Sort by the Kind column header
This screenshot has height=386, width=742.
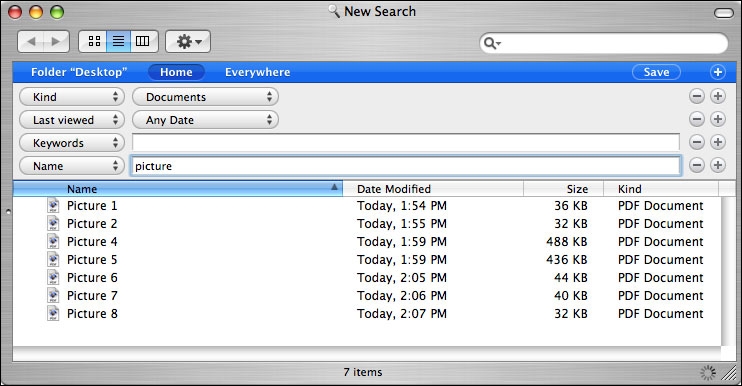661,189
